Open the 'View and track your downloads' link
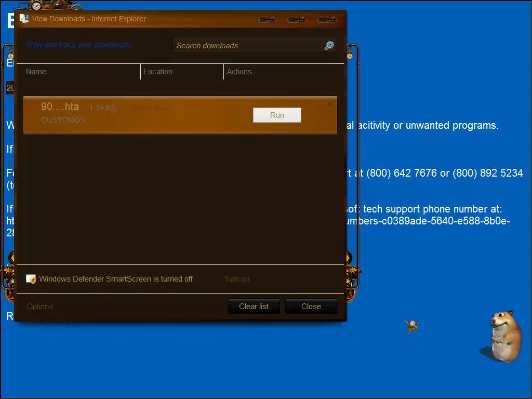 [x=78, y=45]
